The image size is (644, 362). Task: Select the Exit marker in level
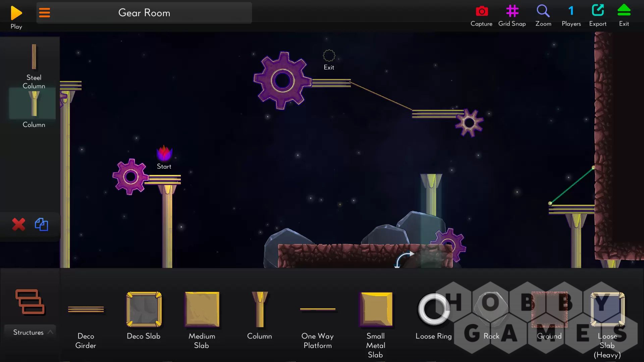coord(329,56)
